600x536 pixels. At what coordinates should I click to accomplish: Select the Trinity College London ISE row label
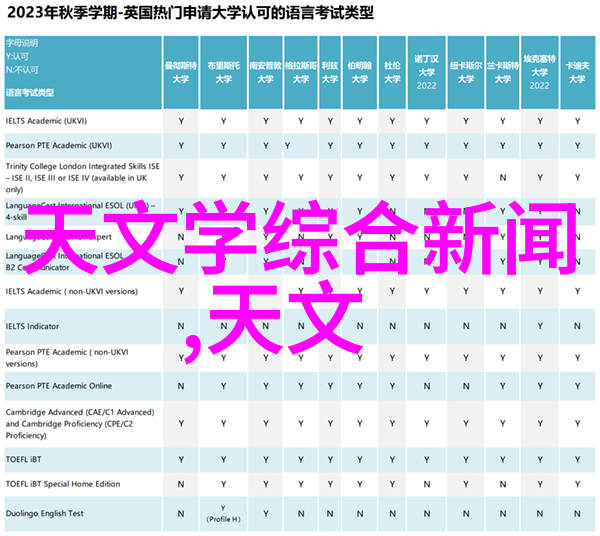coord(83,178)
